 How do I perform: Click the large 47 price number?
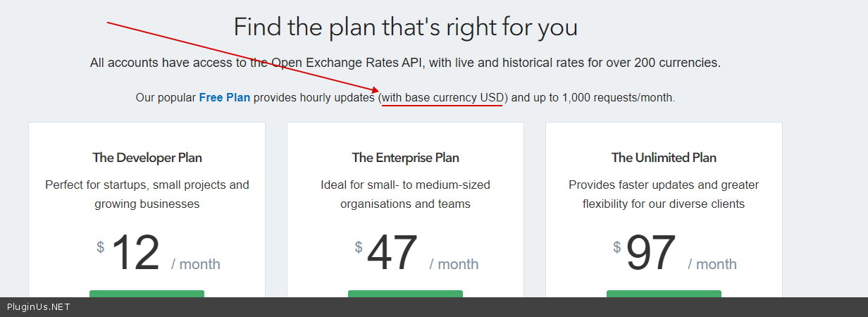tap(392, 253)
